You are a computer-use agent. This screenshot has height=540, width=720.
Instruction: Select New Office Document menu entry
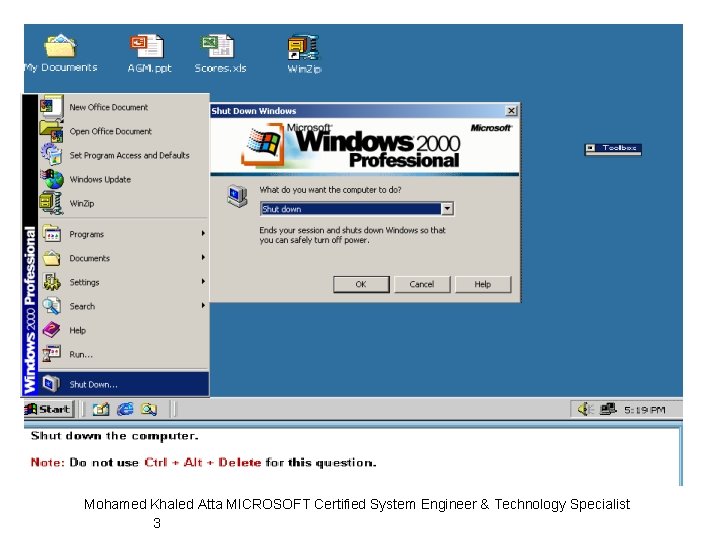(x=124, y=107)
